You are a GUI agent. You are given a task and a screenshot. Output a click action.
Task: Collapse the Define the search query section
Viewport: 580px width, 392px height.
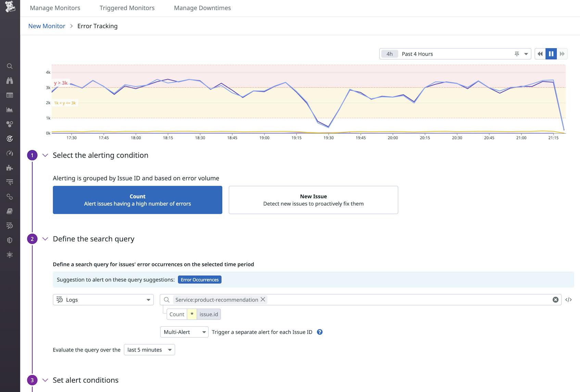45,239
